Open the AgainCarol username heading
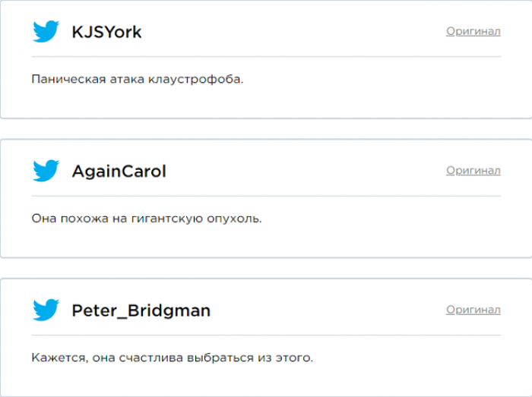Image resolution: width=532 pixels, height=397 pixels. point(119,171)
